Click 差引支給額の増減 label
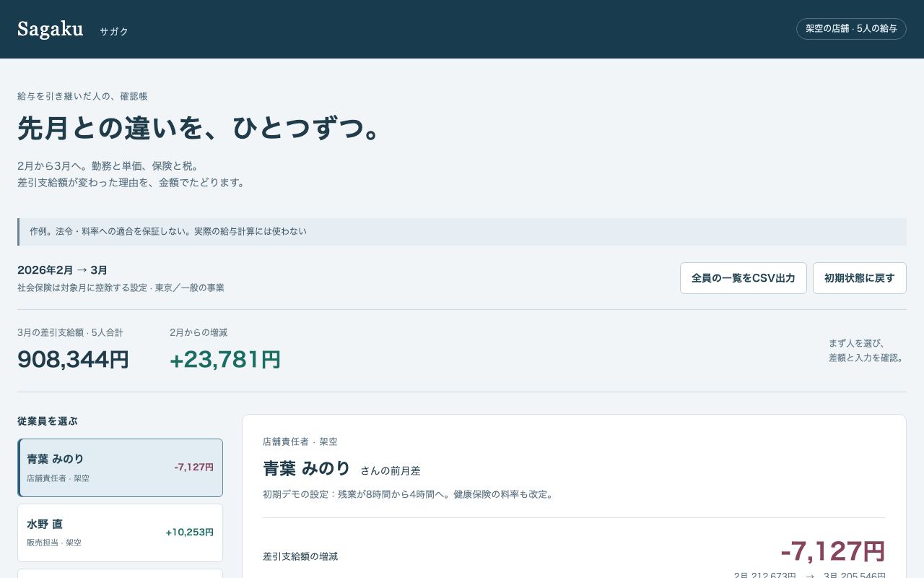The width and height of the screenshot is (924, 578). tap(300, 556)
